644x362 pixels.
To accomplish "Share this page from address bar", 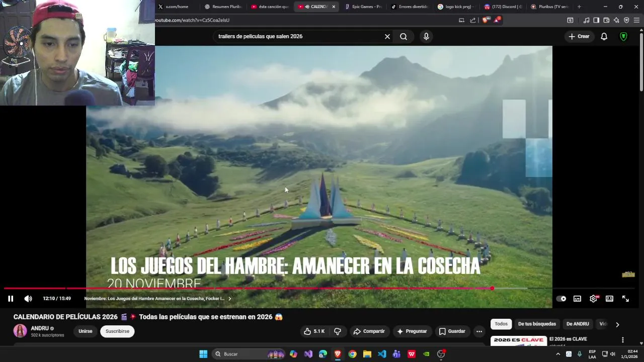I will pyautogui.click(x=473, y=20).
